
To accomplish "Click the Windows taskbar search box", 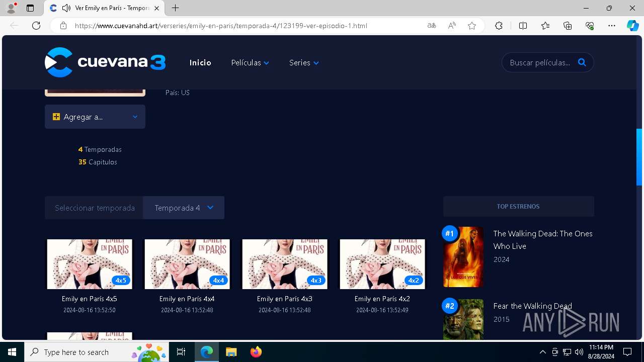I will pyautogui.click(x=97, y=352).
